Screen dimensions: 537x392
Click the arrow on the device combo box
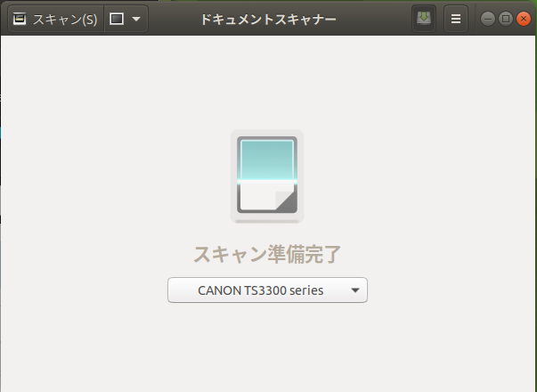(354, 290)
